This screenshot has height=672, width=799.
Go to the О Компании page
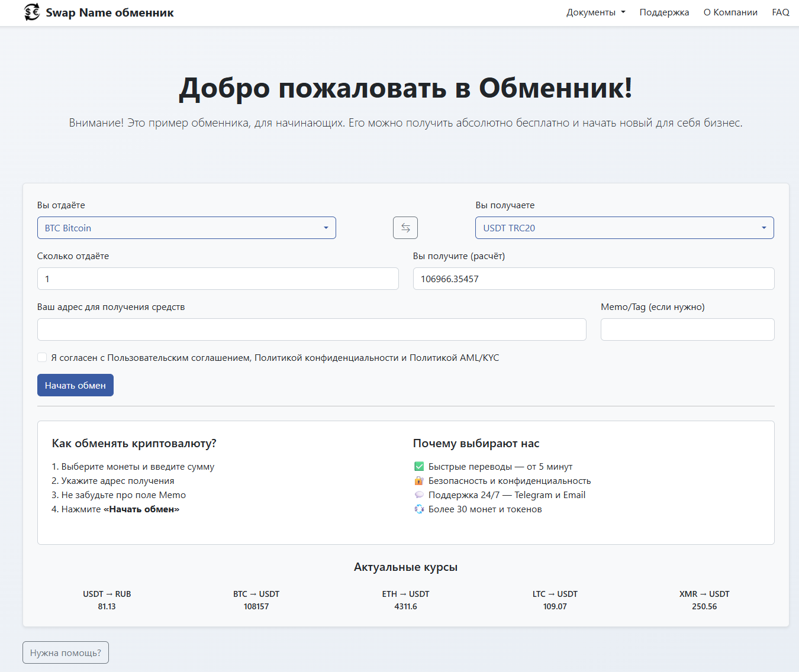730,12
